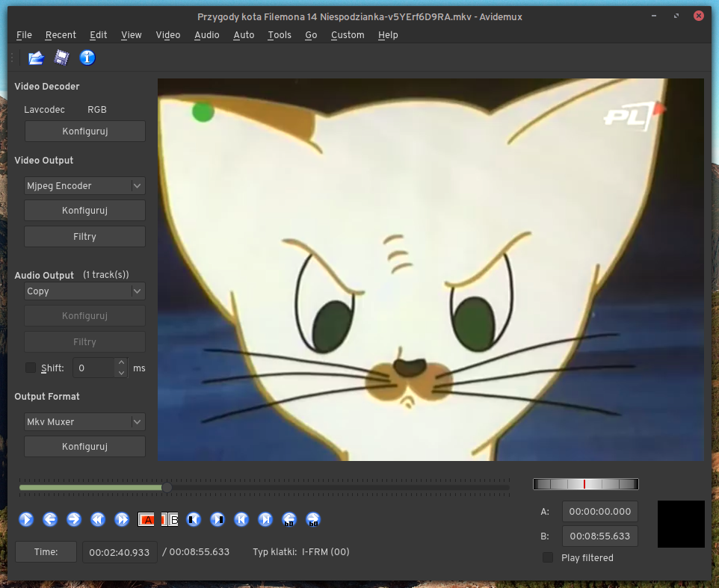Click the Time button

(46, 552)
